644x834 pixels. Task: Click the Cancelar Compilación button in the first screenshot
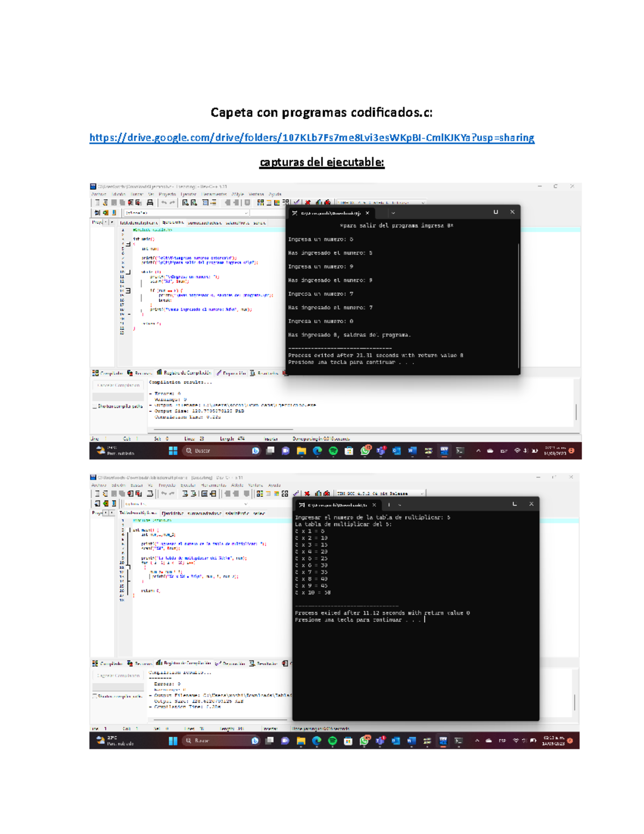(x=118, y=386)
